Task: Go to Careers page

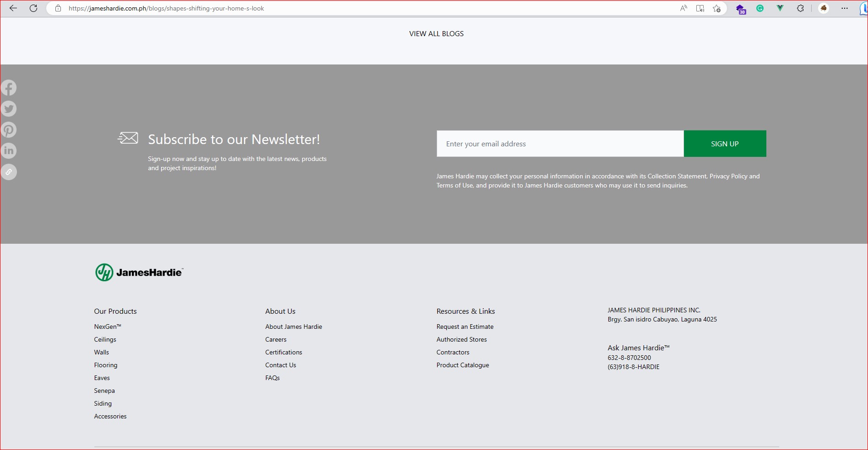Action: click(x=276, y=339)
